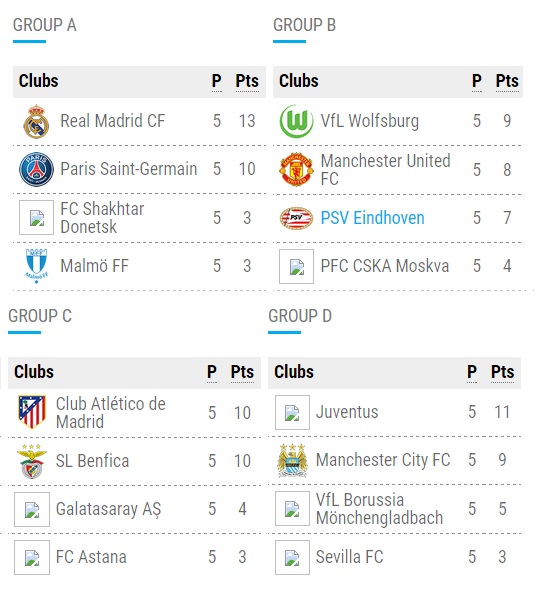Click the Group A heading
Viewport: 536px width, 592px height.
(45, 25)
